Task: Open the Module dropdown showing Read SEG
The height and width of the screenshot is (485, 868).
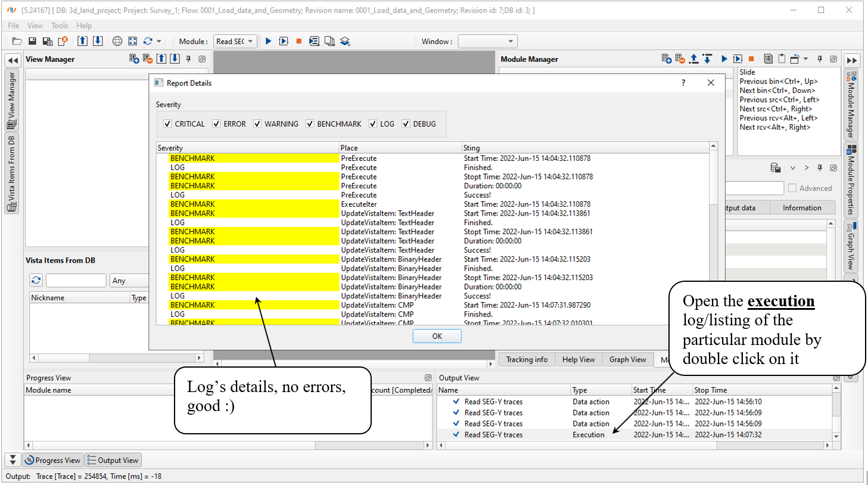Action: tap(235, 41)
